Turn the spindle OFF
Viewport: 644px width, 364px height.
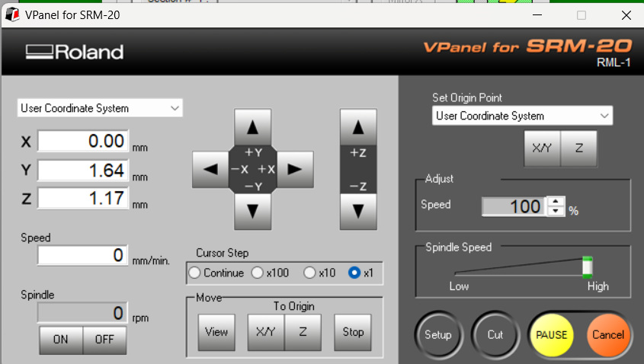104,340
